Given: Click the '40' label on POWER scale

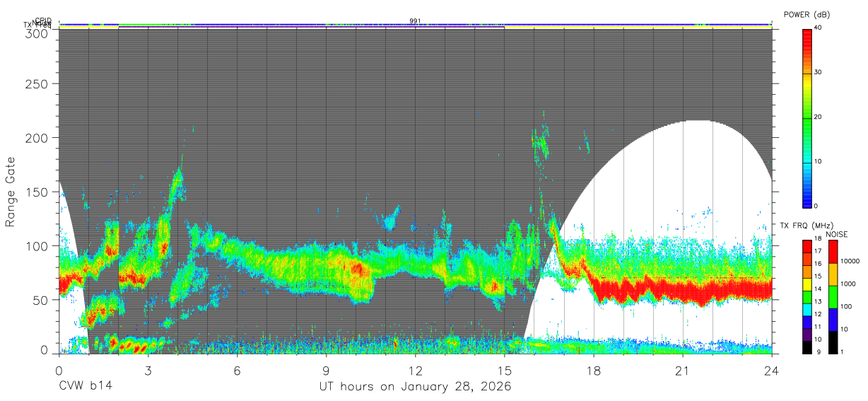Looking at the screenshot, I should [x=819, y=28].
